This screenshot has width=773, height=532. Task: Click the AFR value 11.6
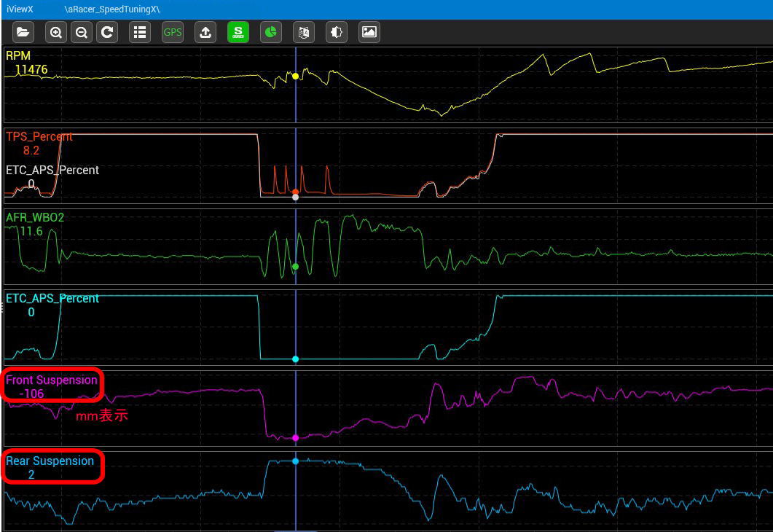point(31,231)
